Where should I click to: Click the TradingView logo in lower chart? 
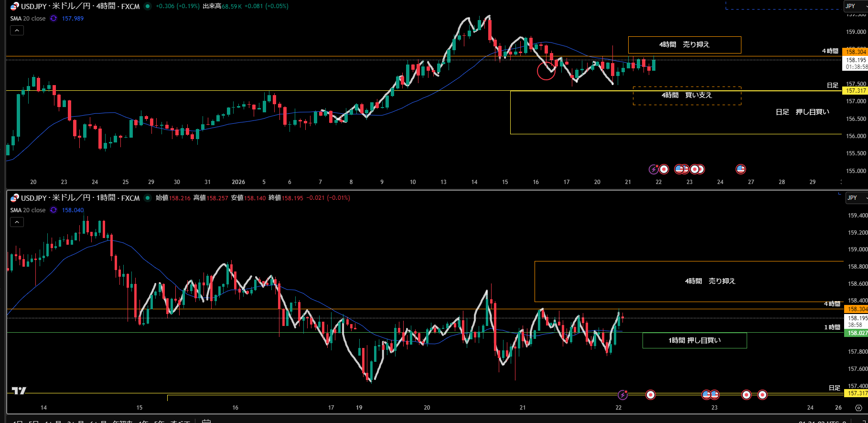[19, 391]
